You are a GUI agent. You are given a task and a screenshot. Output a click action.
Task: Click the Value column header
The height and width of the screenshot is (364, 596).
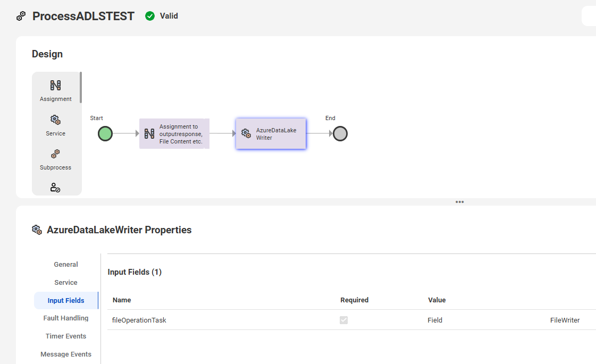click(436, 300)
